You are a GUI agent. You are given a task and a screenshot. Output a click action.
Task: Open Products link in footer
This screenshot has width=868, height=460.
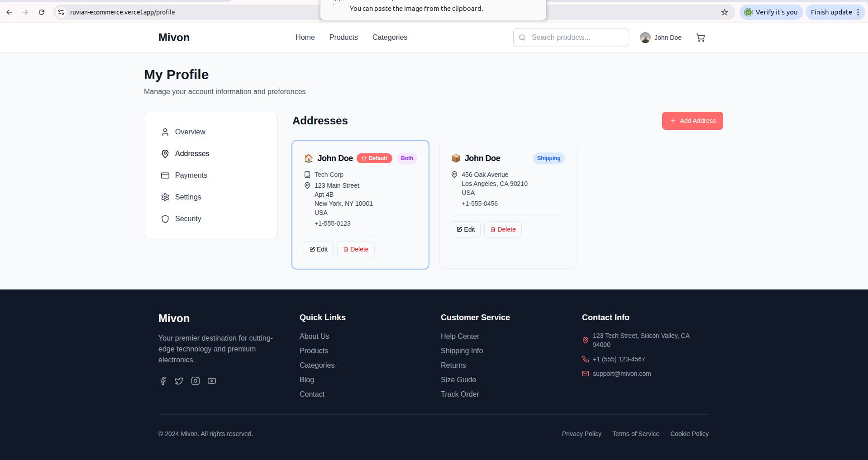(x=314, y=351)
